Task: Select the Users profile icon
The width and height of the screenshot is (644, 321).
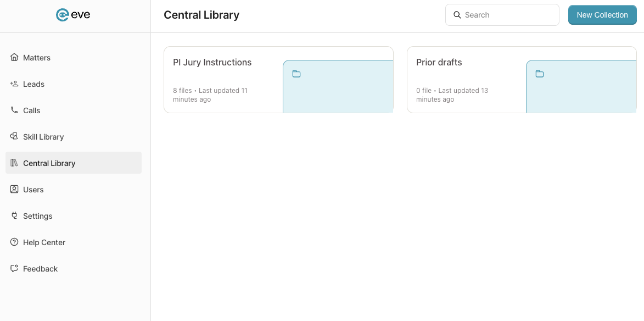Action: pos(14,189)
